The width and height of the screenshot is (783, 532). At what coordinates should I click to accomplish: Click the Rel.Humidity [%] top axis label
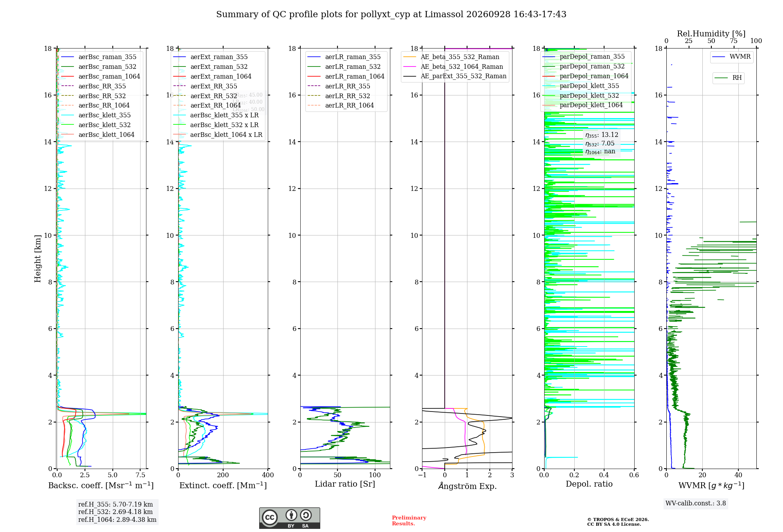[x=711, y=34]
